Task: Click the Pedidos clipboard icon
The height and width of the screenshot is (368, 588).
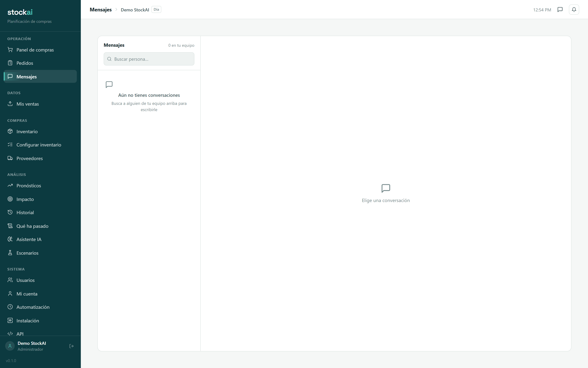Action: [10, 63]
